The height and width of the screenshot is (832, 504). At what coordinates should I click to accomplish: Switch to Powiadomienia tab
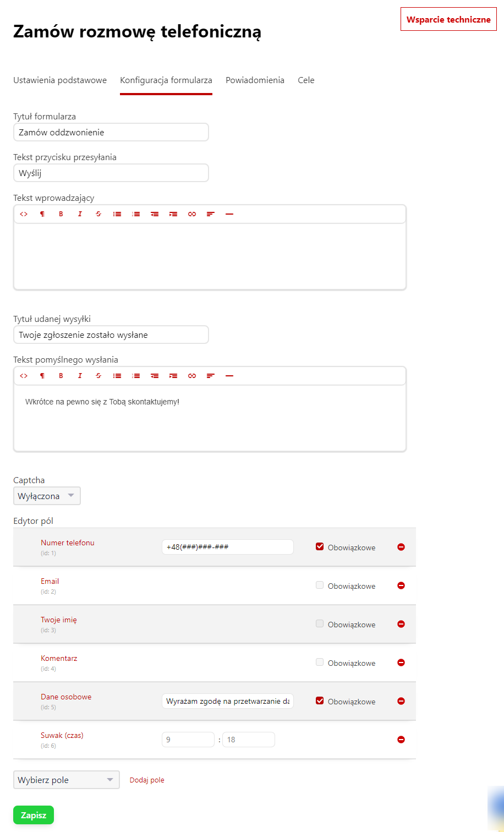(255, 80)
